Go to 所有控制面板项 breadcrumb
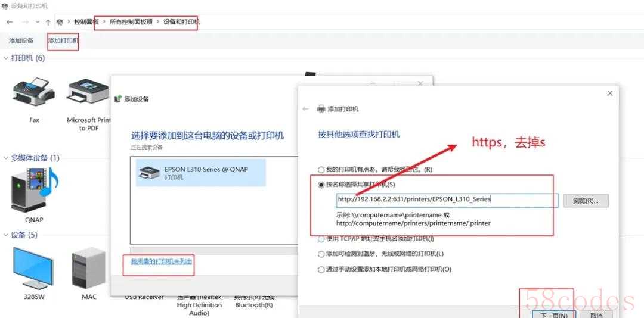Screen dimensions: 644x318 click(x=131, y=22)
